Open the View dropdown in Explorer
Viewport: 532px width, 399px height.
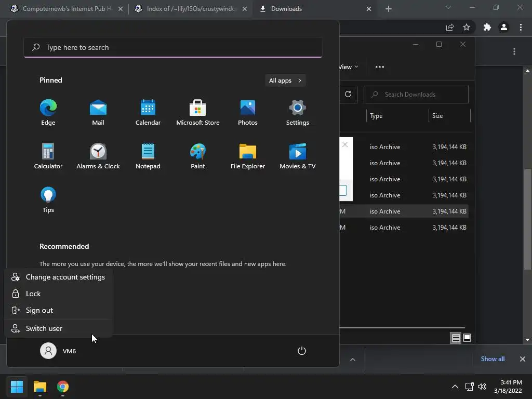click(349, 67)
